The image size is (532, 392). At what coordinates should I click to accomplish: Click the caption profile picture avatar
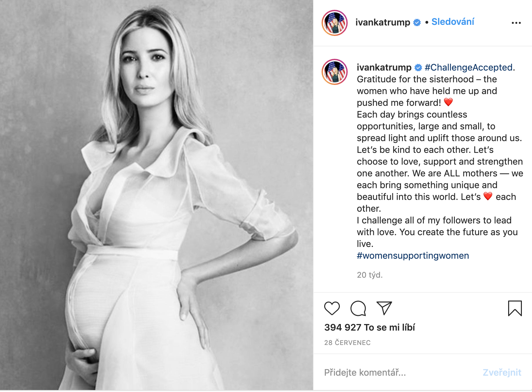click(335, 72)
